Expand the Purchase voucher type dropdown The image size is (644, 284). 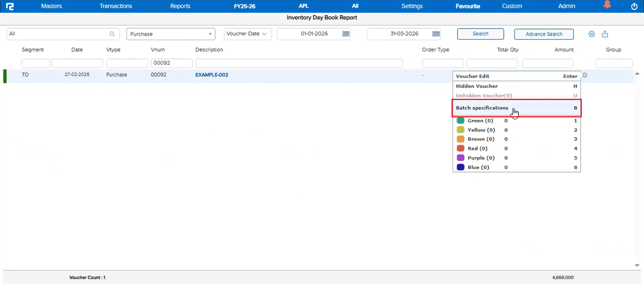tap(171, 34)
